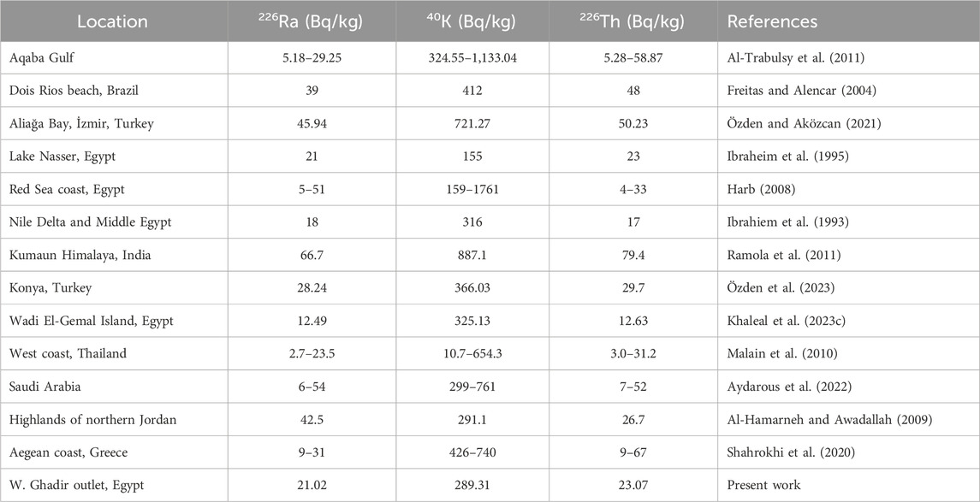980x502 pixels.
Task: Open the Ibraheim et al. (1995) reference
Action: (x=787, y=157)
